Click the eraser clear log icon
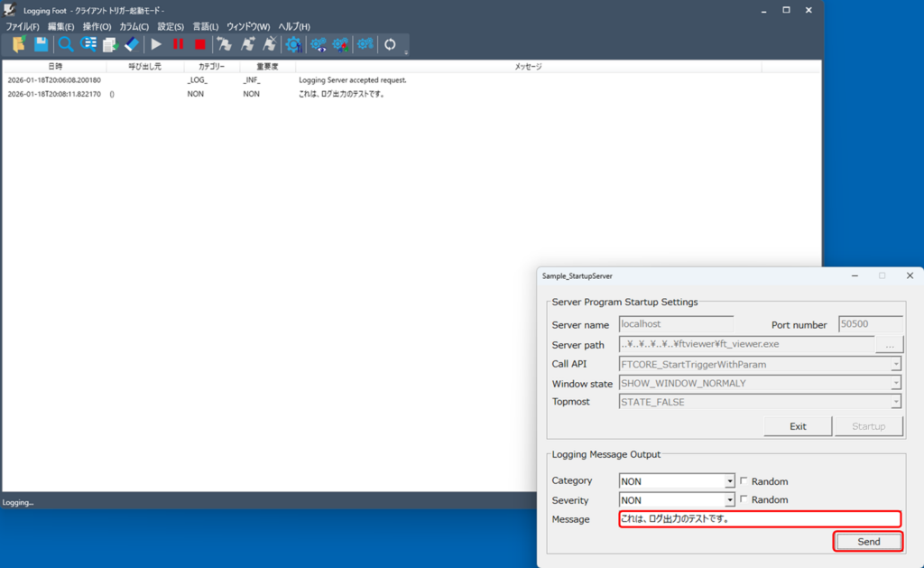The image size is (924, 568). click(x=132, y=44)
